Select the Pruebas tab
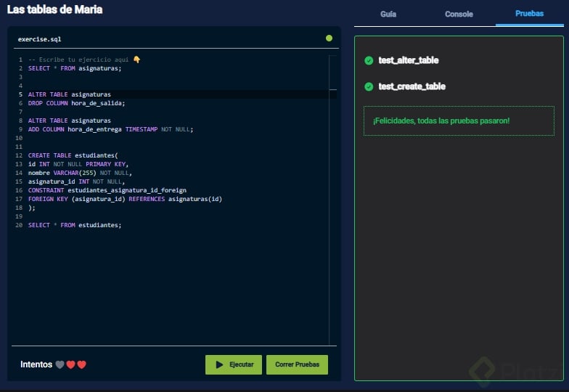 tap(530, 13)
